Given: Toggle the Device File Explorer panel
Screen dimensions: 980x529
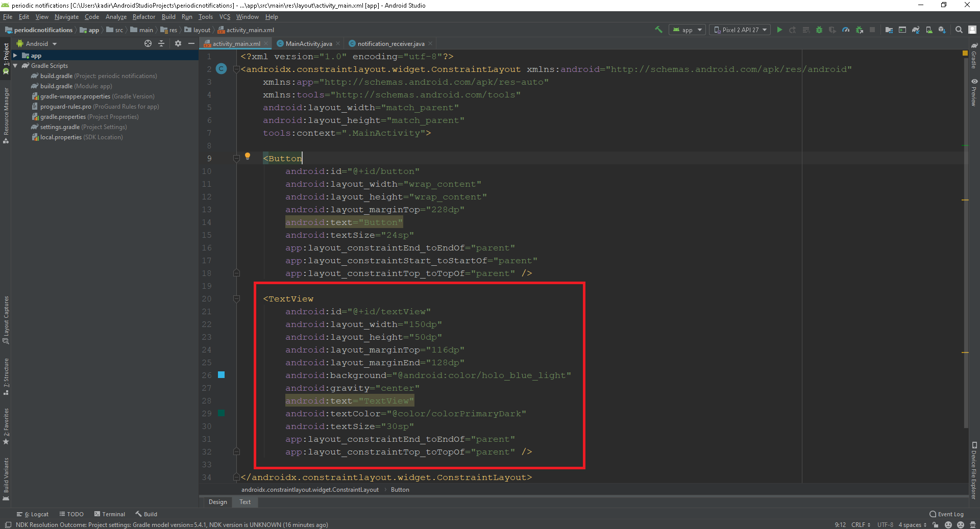Looking at the screenshot, I should (x=974, y=470).
